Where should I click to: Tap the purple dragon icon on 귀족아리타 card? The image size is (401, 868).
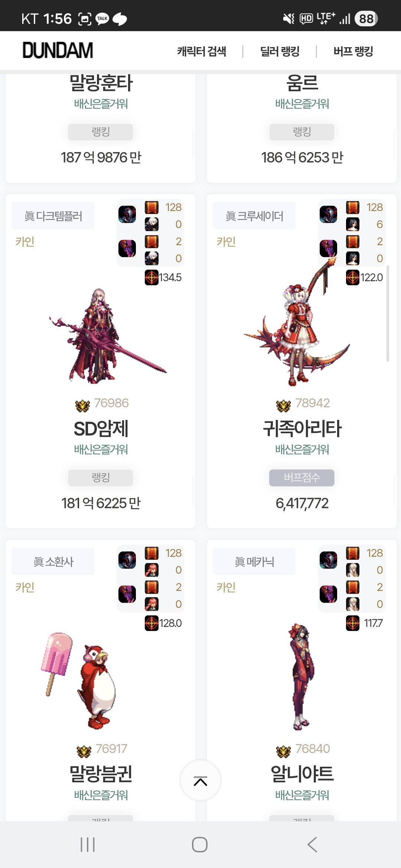click(328, 249)
